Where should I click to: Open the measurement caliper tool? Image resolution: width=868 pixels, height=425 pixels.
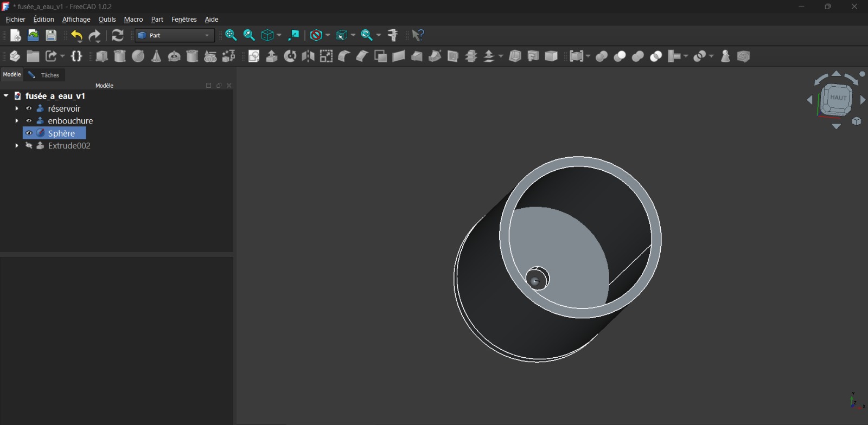(x=393, y=35)
